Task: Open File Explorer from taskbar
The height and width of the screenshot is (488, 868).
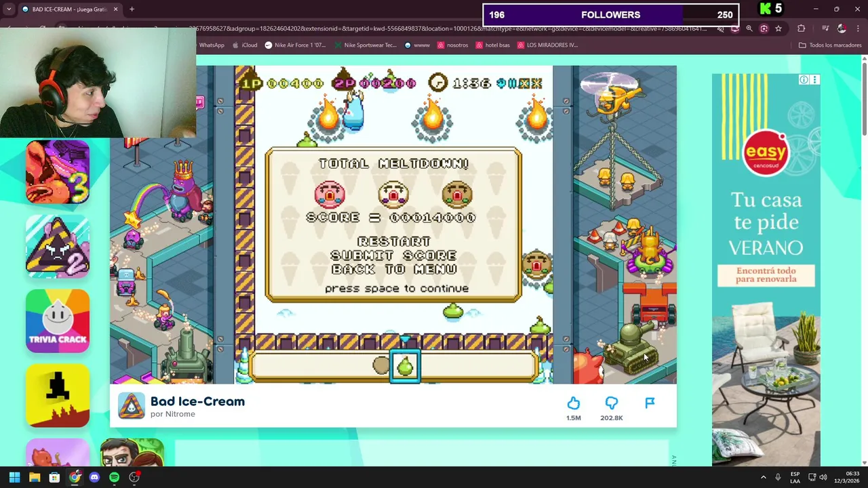Action: (35, 477)
